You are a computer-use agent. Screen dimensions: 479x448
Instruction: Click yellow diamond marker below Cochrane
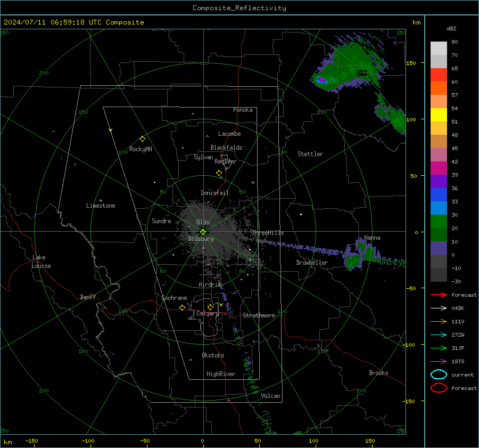183,307
